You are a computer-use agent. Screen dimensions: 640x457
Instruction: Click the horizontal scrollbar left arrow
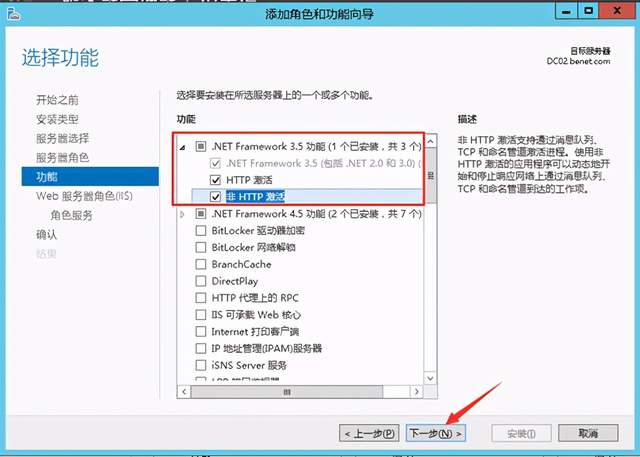(184, 392)
